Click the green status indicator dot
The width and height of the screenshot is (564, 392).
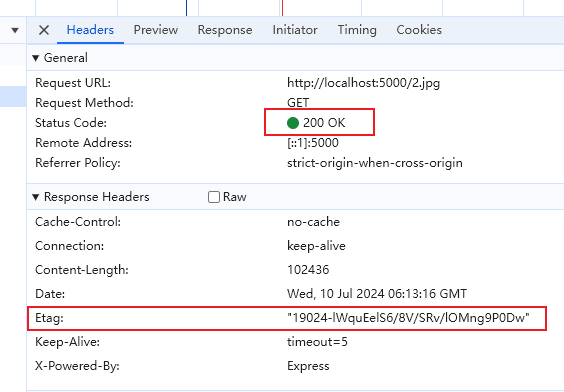(x=293, y=123)
